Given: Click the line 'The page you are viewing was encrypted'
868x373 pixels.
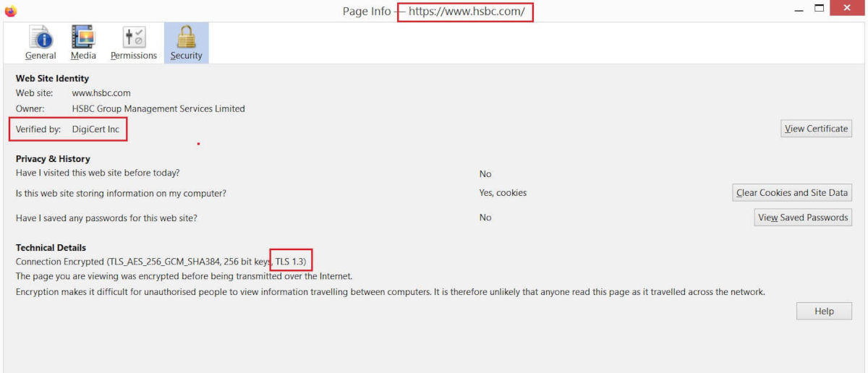Looking at the screenshot, I should (184, 276).
